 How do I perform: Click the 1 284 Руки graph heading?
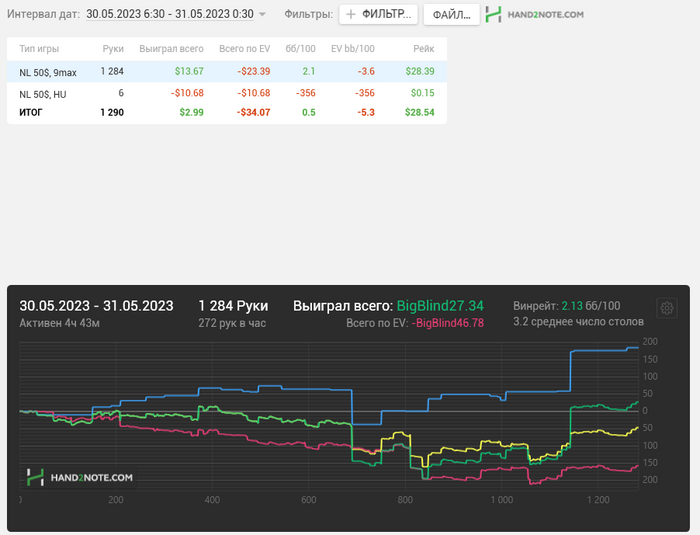pos(233,306)
